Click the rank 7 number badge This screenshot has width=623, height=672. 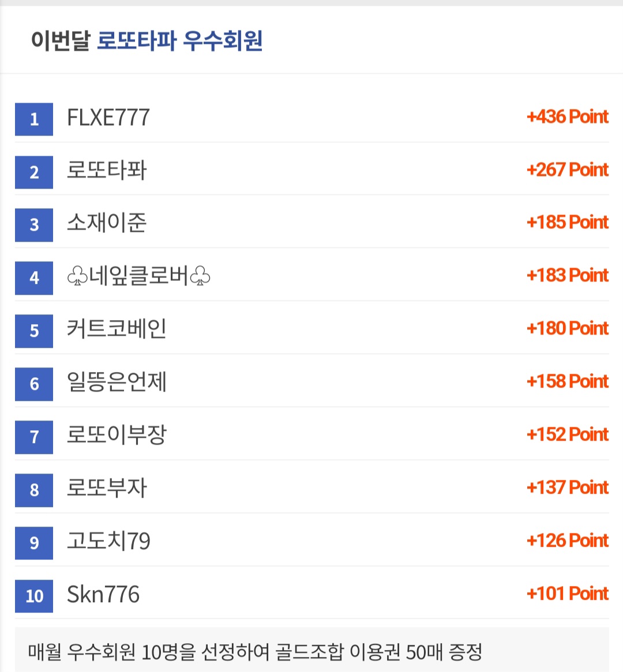[x=34, y=437]
